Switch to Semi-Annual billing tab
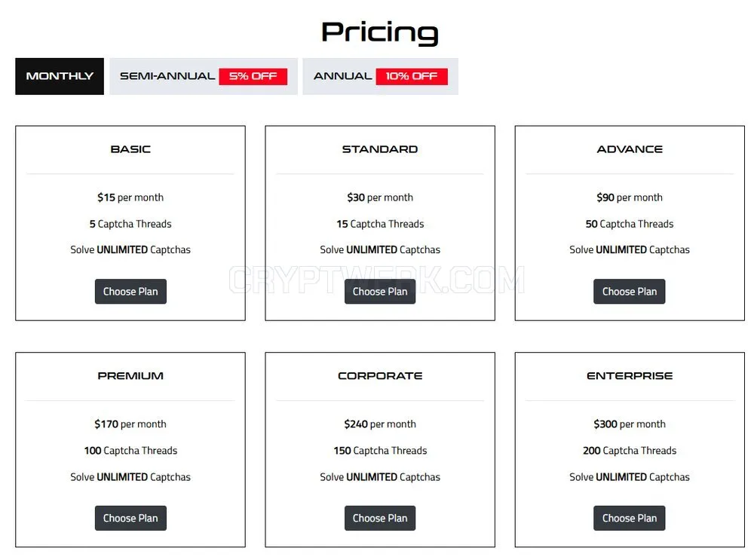The height and width of the screenshot is (560, 754). click(204, 76)
